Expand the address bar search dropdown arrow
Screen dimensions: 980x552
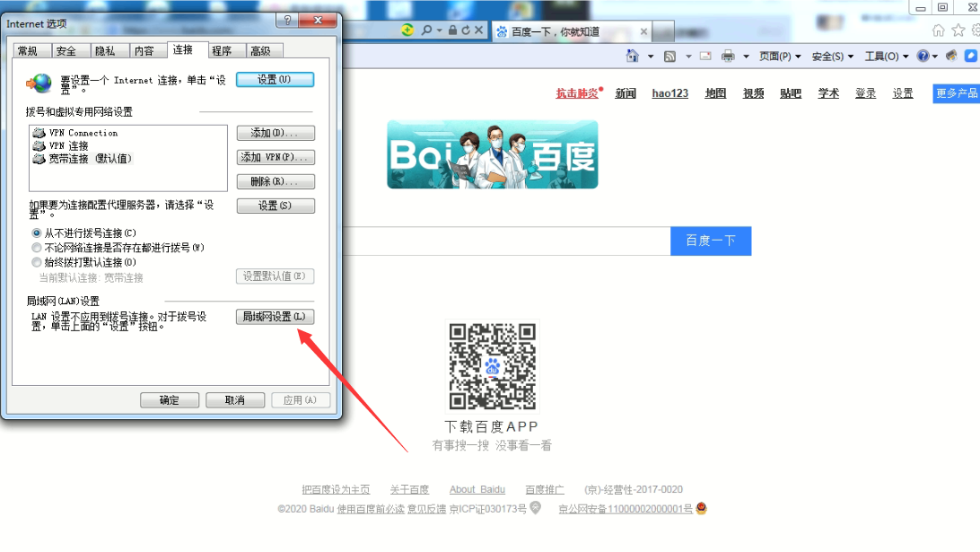tap(440, 30)
